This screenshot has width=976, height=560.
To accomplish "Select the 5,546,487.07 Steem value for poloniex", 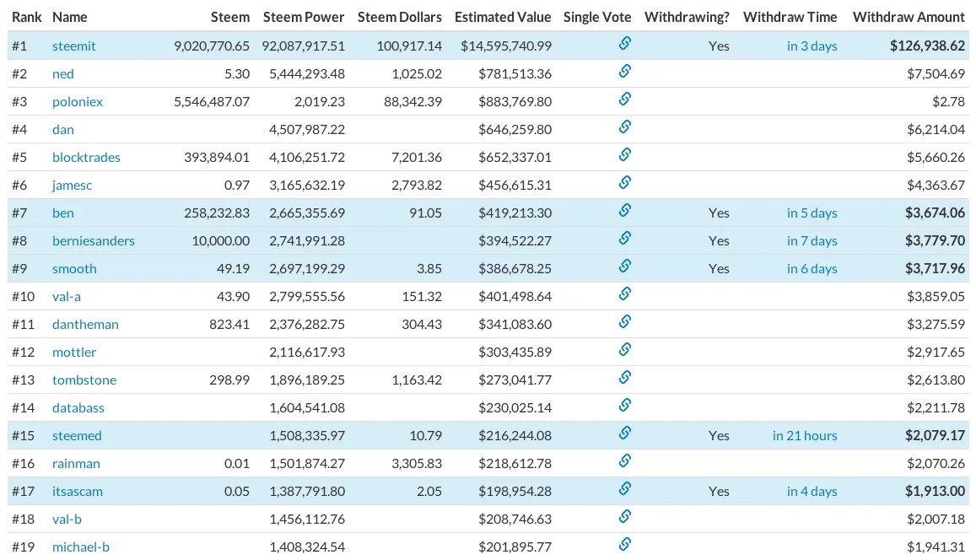I will (212, 101).
